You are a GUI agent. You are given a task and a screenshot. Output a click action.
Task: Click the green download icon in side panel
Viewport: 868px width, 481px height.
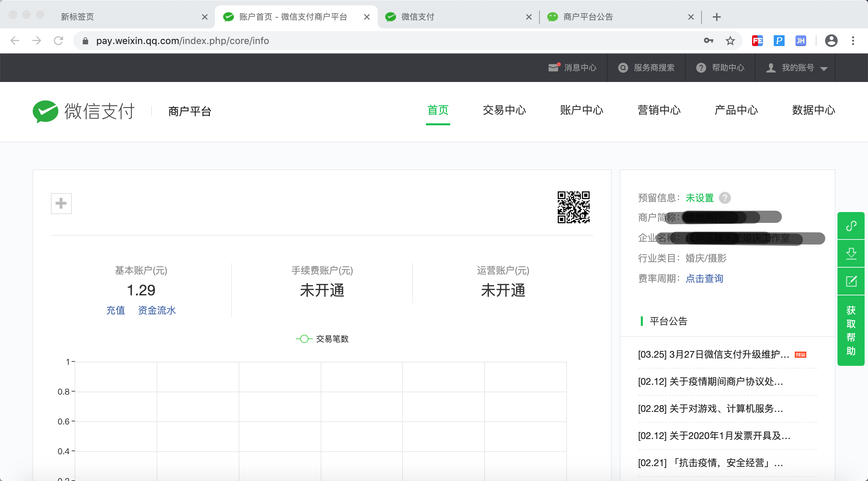pyautogui.click(x=851, y=253)
